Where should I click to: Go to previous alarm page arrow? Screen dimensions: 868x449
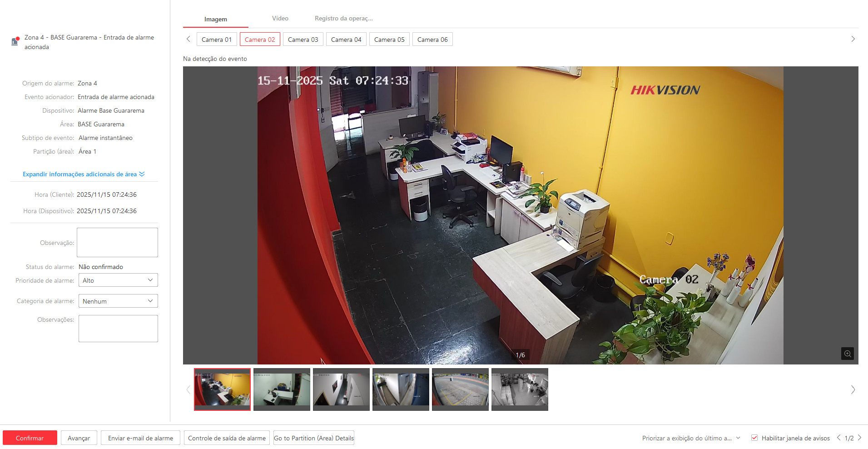click(838, 438)
